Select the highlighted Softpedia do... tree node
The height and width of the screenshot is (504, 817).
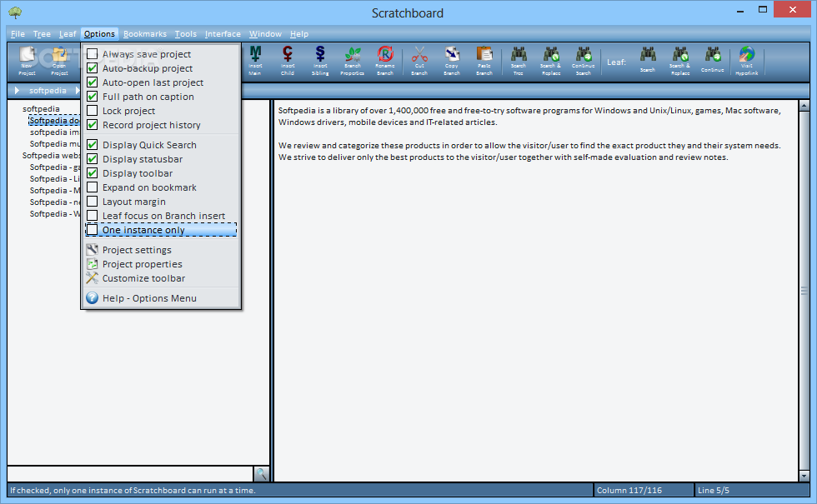click(54, 120)
